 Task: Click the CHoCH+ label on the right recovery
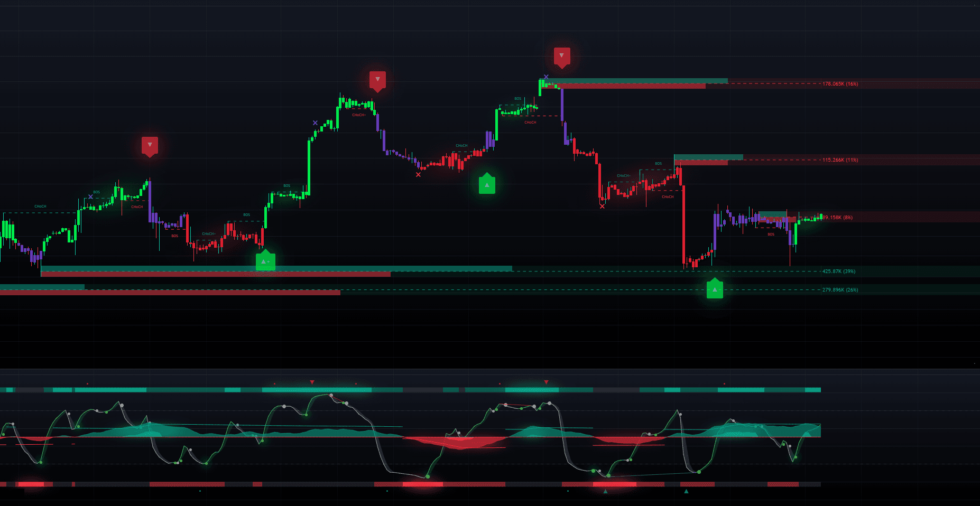coord(623,174)
